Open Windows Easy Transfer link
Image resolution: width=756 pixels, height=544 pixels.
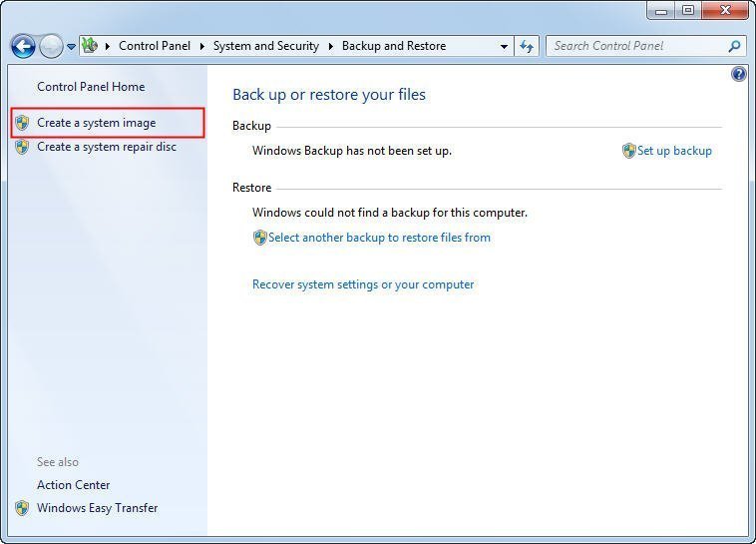pyautogui.click(x=98, y=508)
